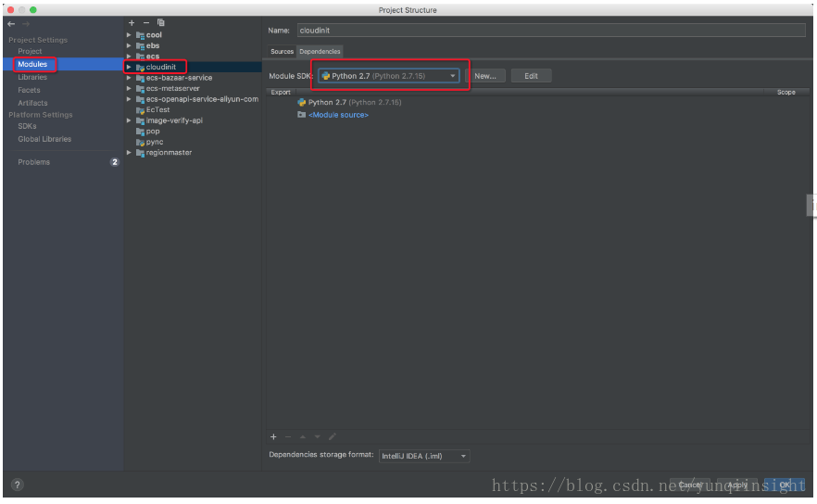Click the Edit SDK button
Viewport: 817px width, 504px height.
pos(531,76)
